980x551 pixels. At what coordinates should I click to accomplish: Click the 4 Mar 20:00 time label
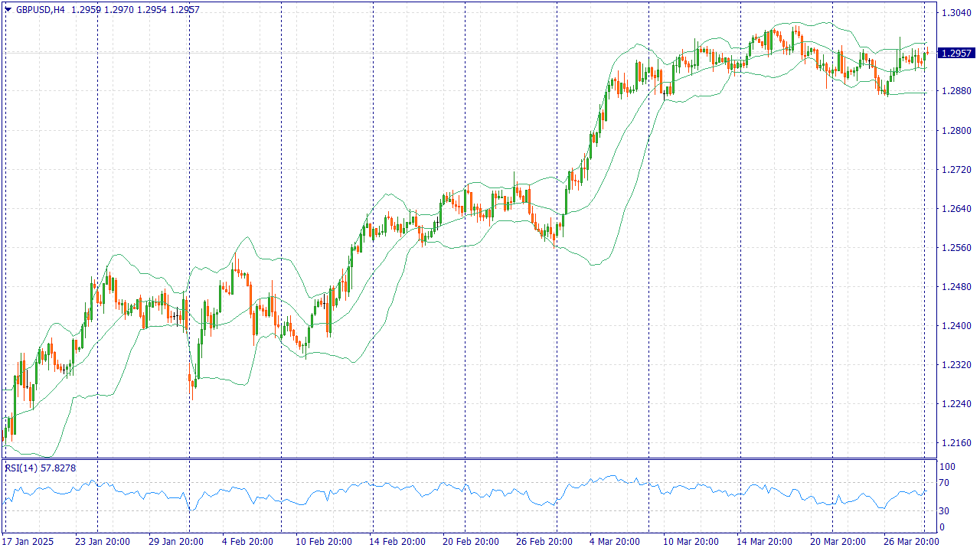click(x=614, y=542)
